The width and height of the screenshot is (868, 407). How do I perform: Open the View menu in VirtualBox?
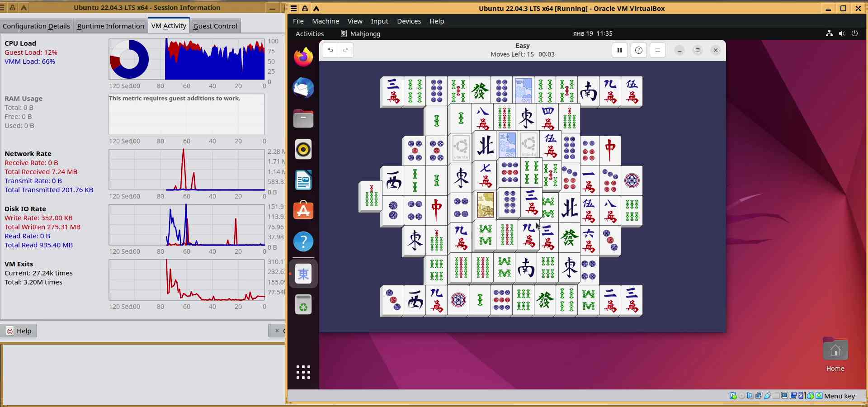pyautogui.click(x=355, y=21)
